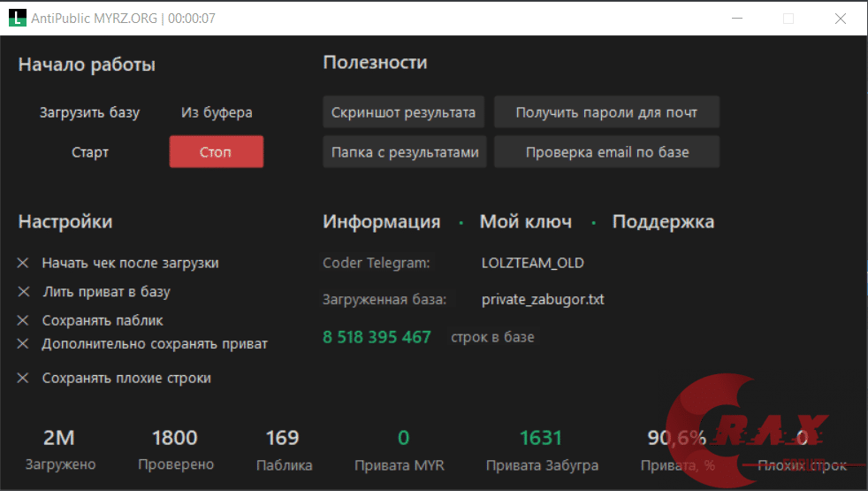This screenshot has height=491, width=868.
Task: Click the 1631 Привата Забугра counter
Action: [542, 449]
